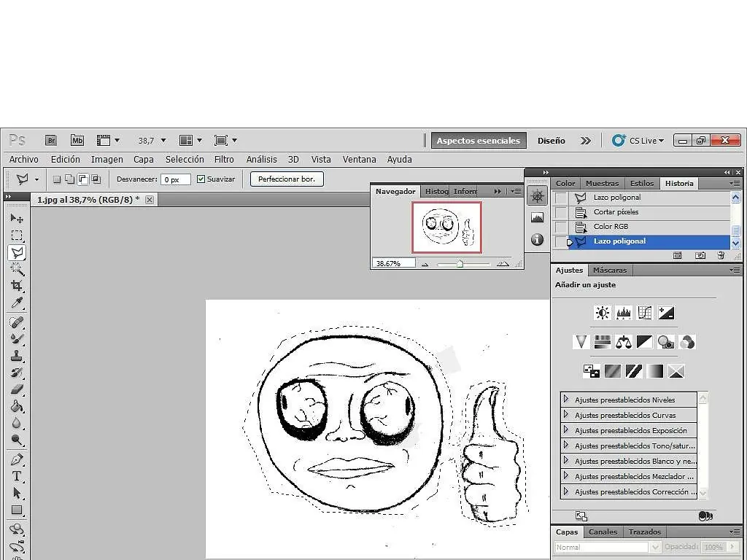Open the Selección menu
The width and height of the screenshot is (747, 560).
pyautogui.click(x=185, y=160)
